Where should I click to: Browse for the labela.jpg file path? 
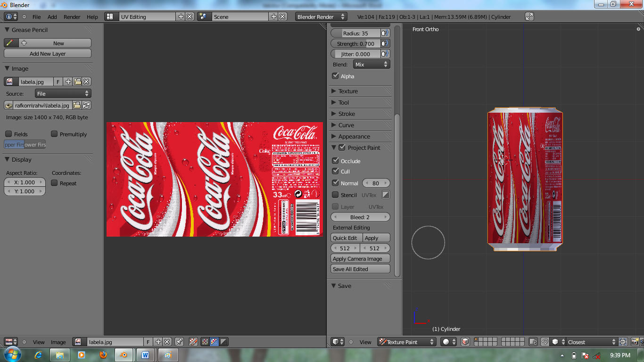[x=77, y=105]
